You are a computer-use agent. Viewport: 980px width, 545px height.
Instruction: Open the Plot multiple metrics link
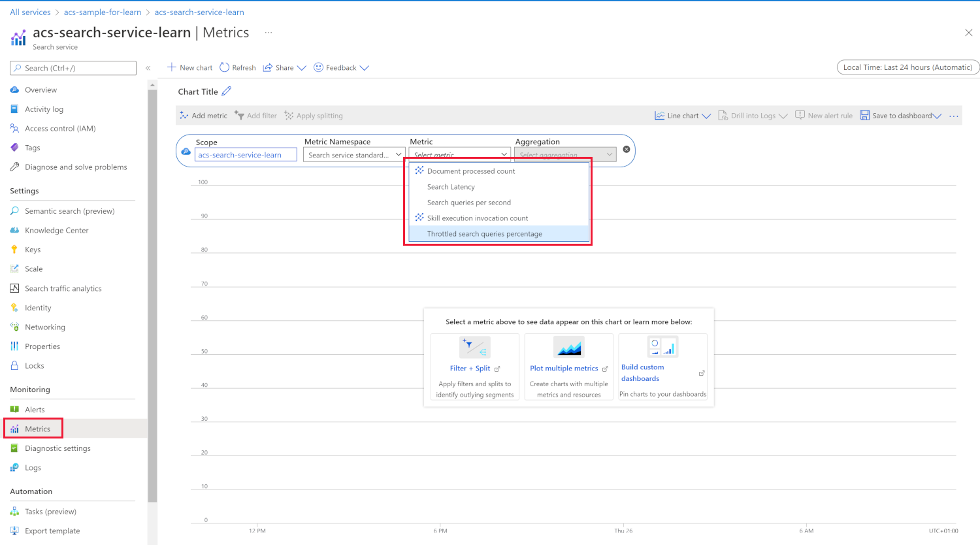tap(569, 368)
